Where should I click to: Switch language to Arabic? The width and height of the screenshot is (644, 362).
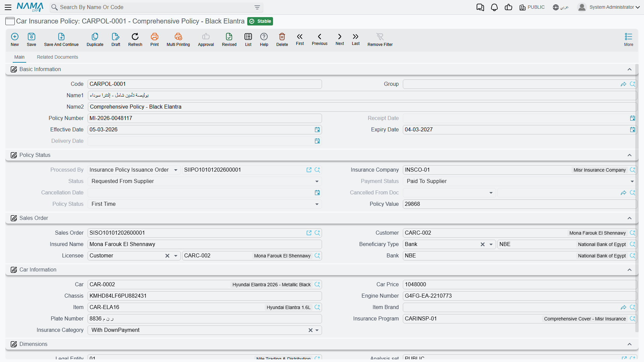pos(561,7)
